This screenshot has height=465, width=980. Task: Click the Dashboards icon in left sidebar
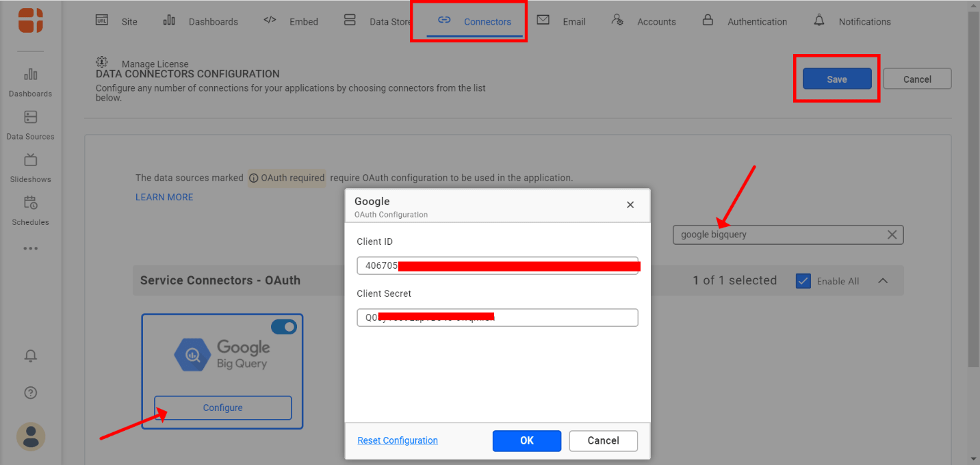(30, 75)
